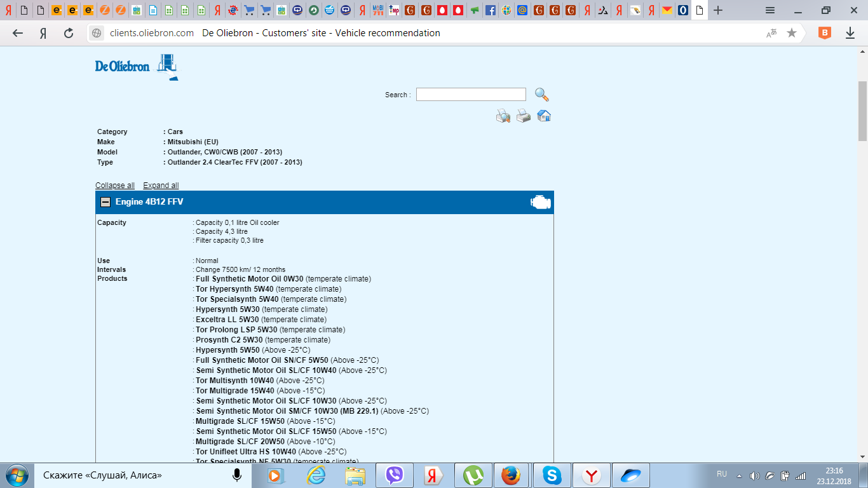Click volume speaker tray icon
Viewport: 868px width, 488px height.
[x=754, y=475]
